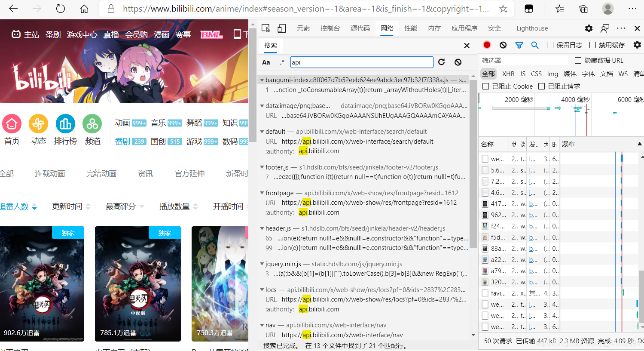This screenshot has height=351, width=644.
Task: Collapse jquery.min.js search result group
Action: (x=262, y=264)
